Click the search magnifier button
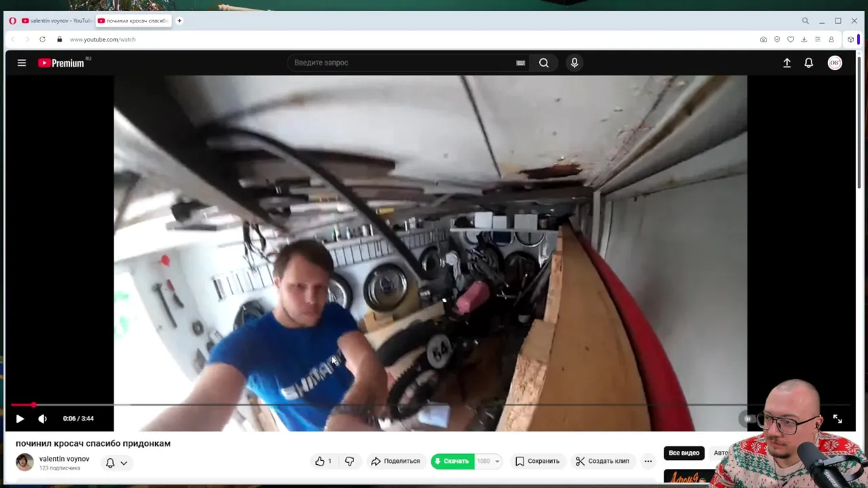This screenshot has height=488, width=868. tap(544, 63)
